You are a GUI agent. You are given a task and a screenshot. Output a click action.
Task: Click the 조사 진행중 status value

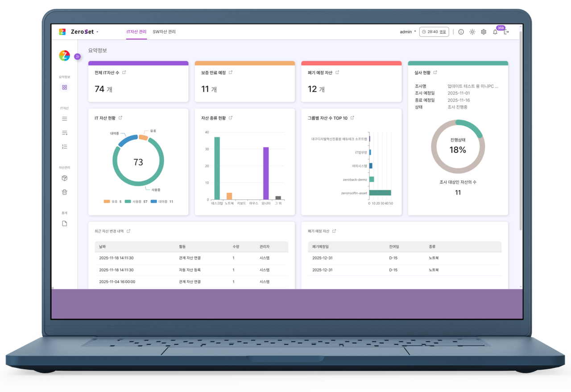click(x=458, y=107)
